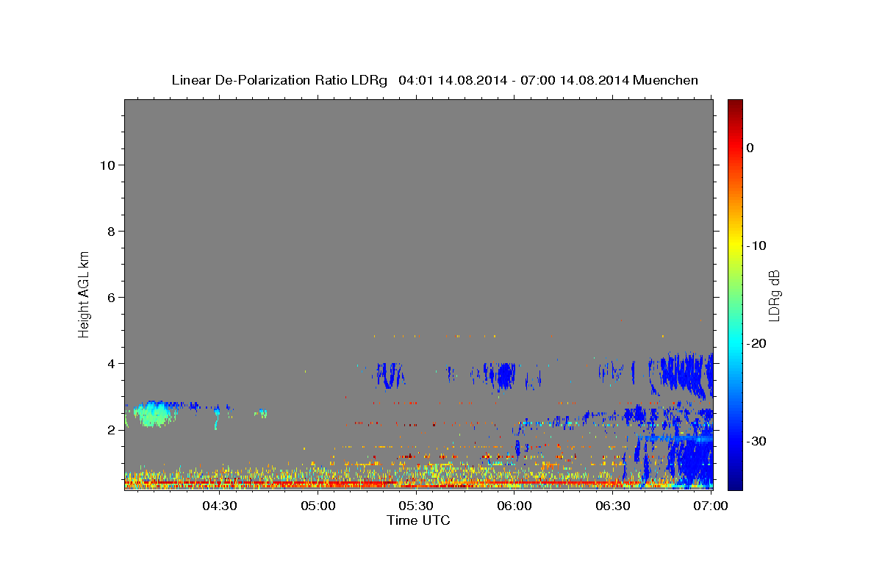Click the height tick label 6

110,298
